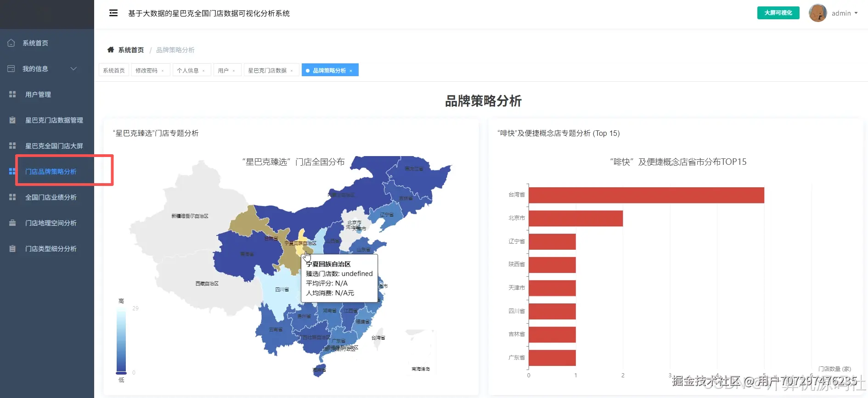
Task: Click 台湾省 on the map
Action: 378,338
